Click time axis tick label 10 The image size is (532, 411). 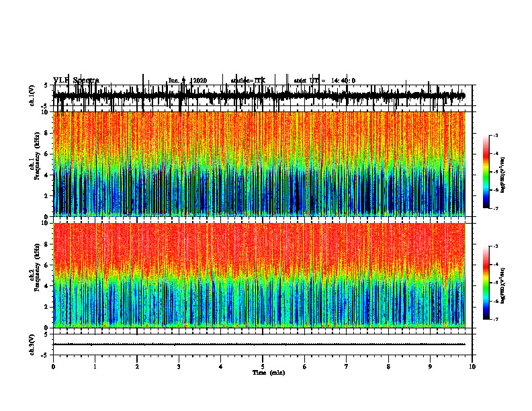[x=472, y=367]
